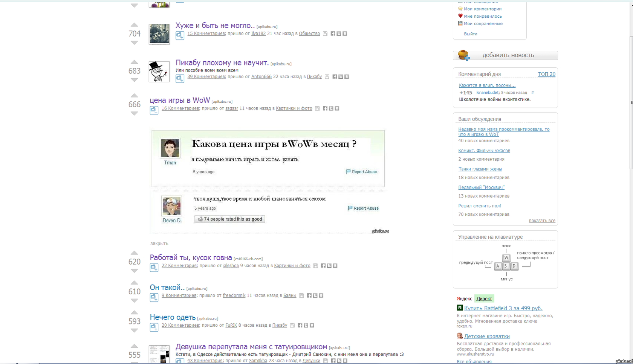This screenshot has width=633, height=364.
Task: Open thumbnail of "Пикабу плохому не научит" post
Action: tap(159, 72)
